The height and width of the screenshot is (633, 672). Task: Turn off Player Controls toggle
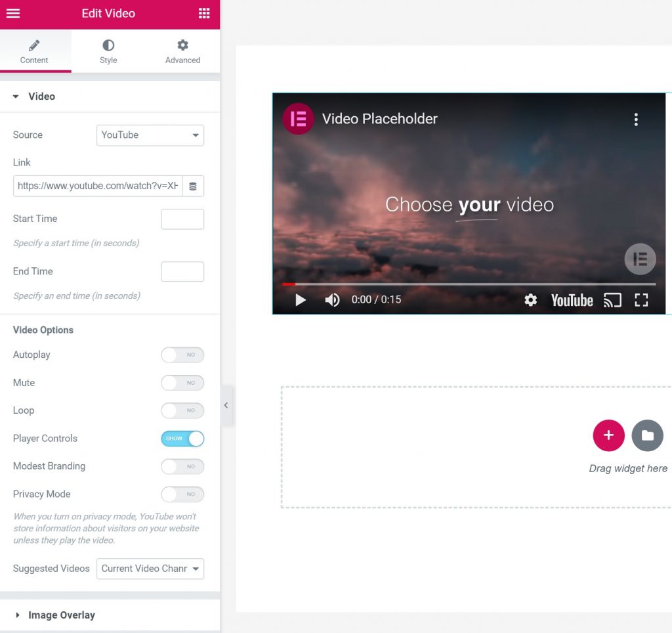(x=182, y=439)
